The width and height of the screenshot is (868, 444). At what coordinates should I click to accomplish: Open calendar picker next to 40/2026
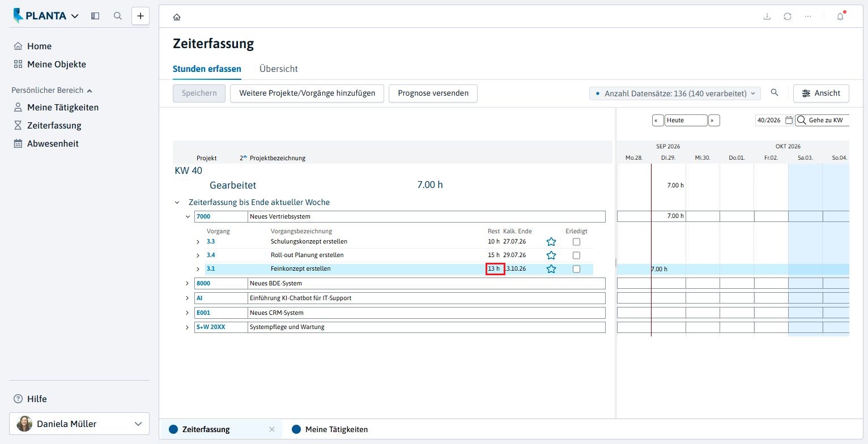click(789, 120)
